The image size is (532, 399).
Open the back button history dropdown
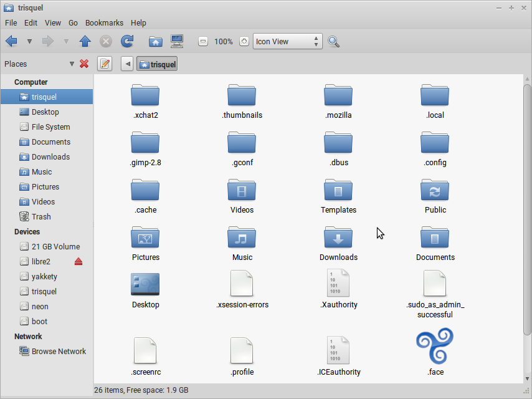[x=29, y=41]
